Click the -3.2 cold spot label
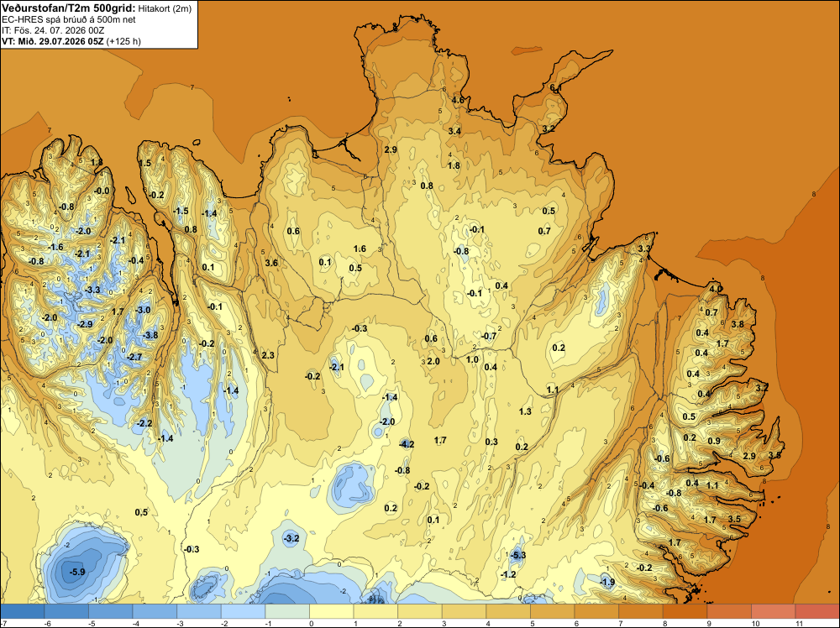This screenshot has height=628, width=840. point(291,538)
